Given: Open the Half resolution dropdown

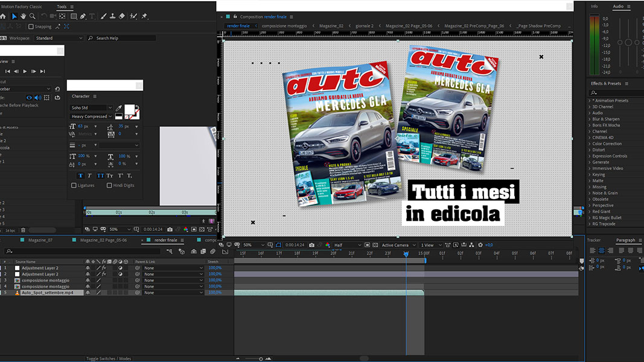Looking at the screenshot, I should pos(348,245).
